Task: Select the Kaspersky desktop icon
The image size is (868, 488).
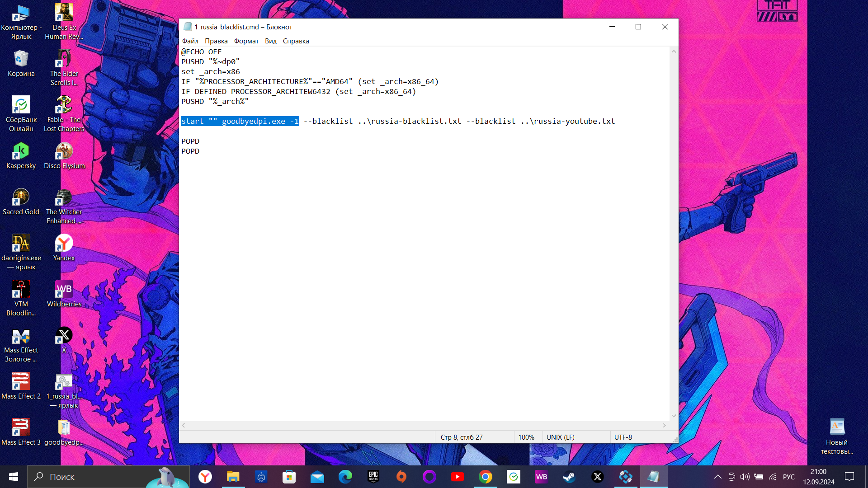Action: tap(21, 156)
